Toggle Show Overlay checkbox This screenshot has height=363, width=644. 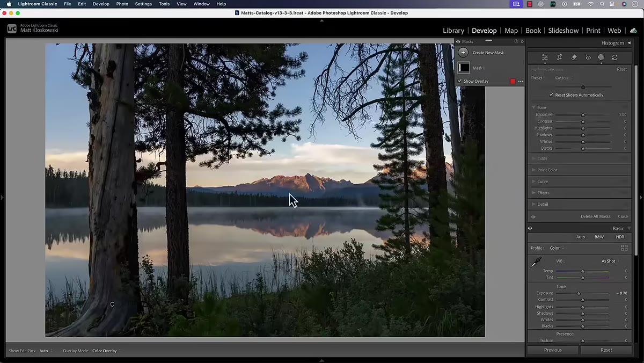pos(460,81)
